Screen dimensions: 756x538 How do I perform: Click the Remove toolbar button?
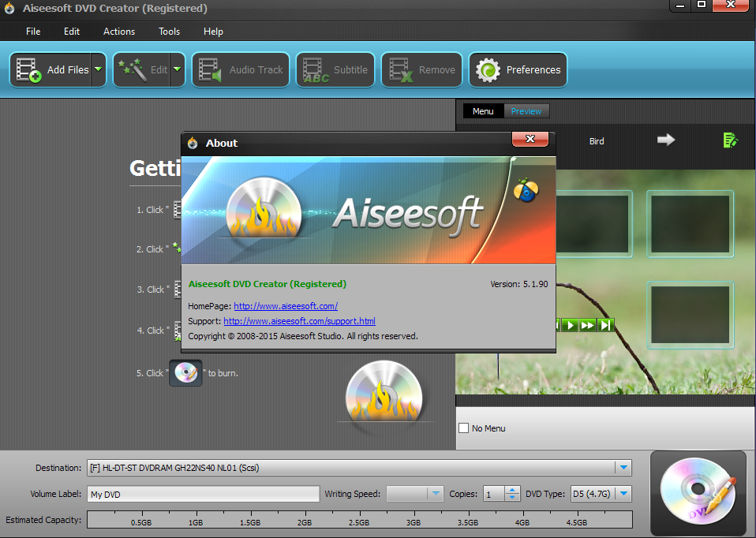(x=422, y=70)
